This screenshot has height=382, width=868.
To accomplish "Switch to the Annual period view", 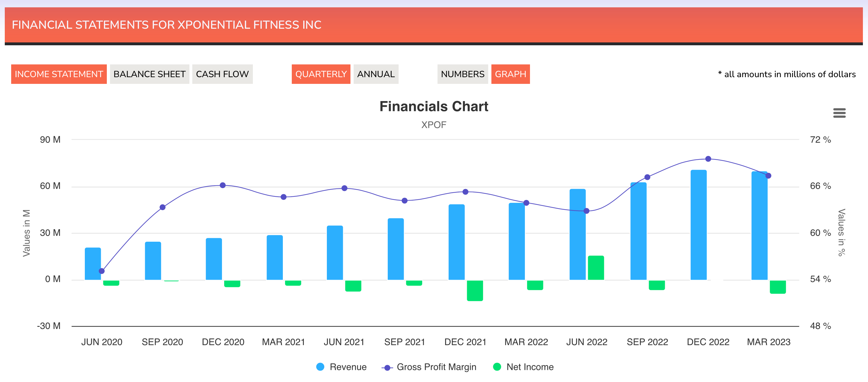I will tap(376, 74).
